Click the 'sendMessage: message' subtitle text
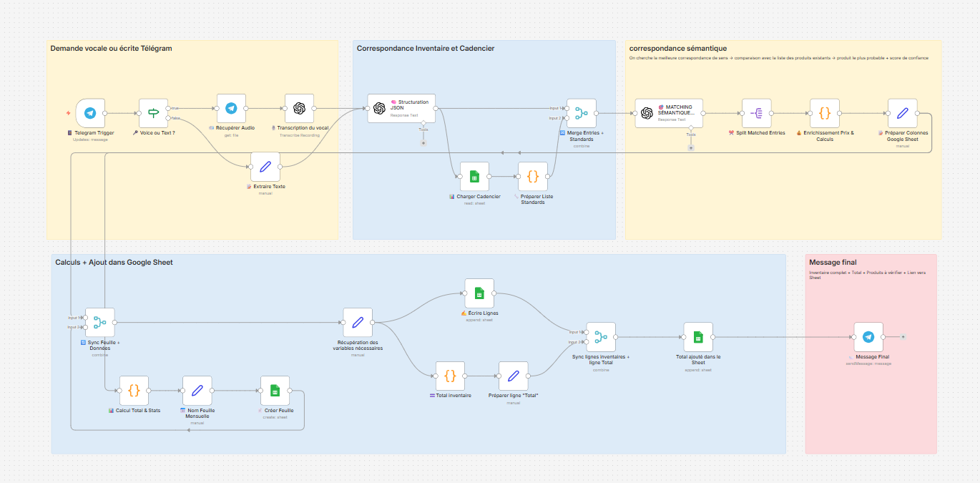The image size is (980, 483). [x=868, y=364]
